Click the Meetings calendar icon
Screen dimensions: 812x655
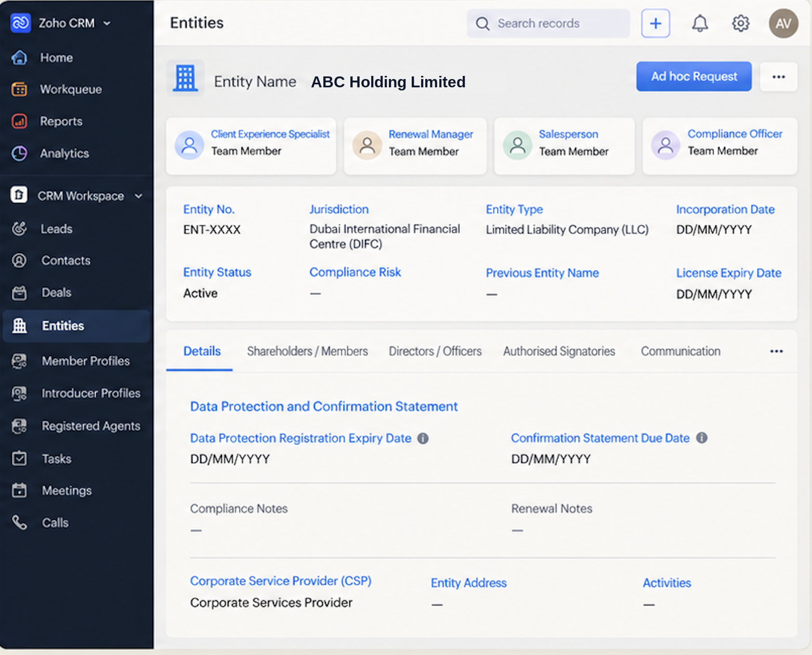20,490
